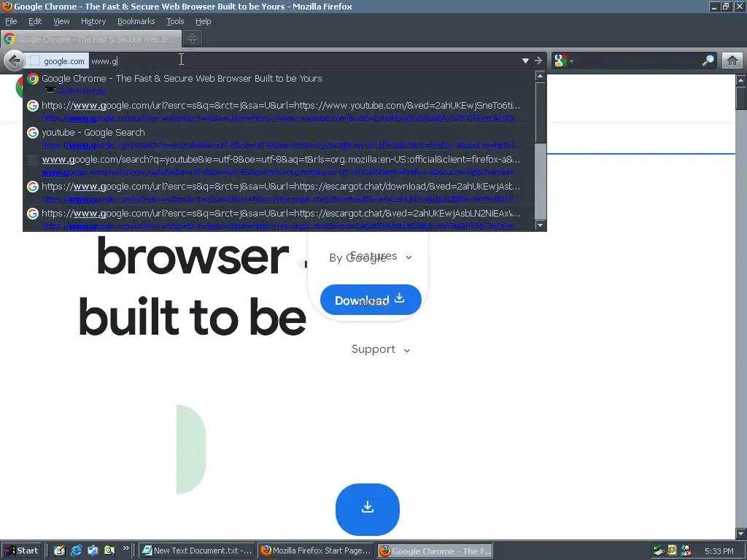
Task: Click the first green system tray icon
Action: click(659, 551)
